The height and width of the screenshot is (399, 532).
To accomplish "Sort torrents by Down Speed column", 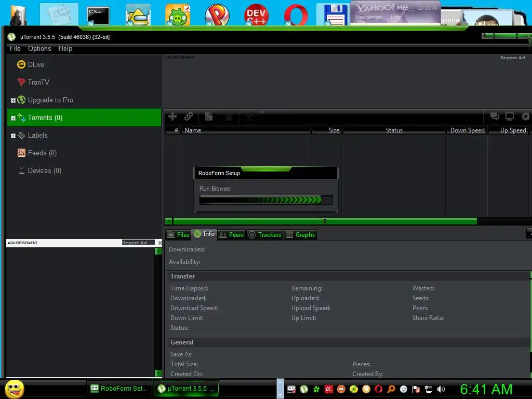I will click(467, 130).
